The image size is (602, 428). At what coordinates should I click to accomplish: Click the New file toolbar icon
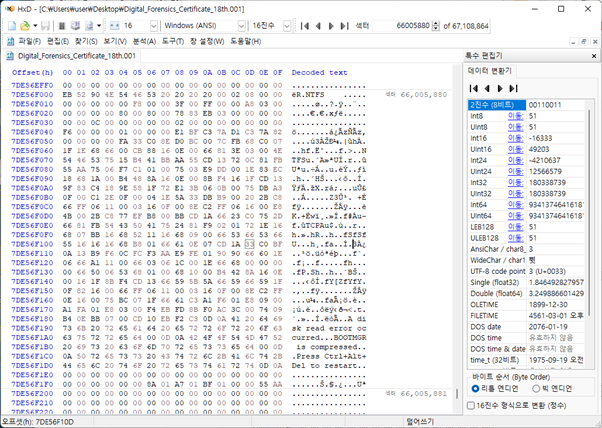[12, 26]
